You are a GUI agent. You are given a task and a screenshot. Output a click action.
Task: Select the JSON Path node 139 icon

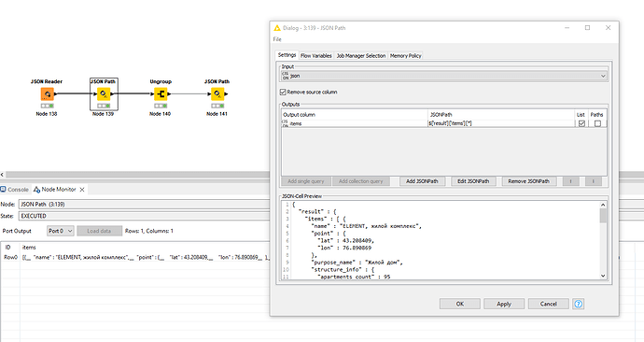(x=104, y=94)
